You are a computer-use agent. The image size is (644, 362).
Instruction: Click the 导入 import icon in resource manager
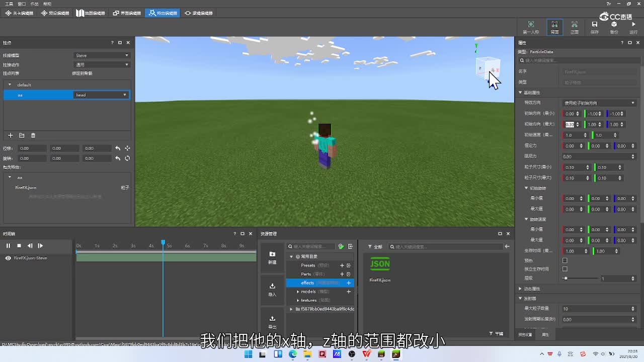[272, 290]
